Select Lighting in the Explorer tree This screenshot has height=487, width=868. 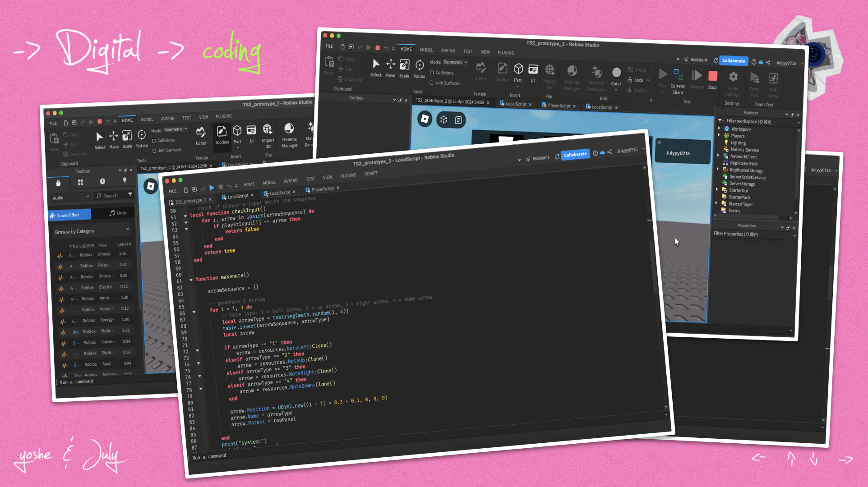point(738,142)
